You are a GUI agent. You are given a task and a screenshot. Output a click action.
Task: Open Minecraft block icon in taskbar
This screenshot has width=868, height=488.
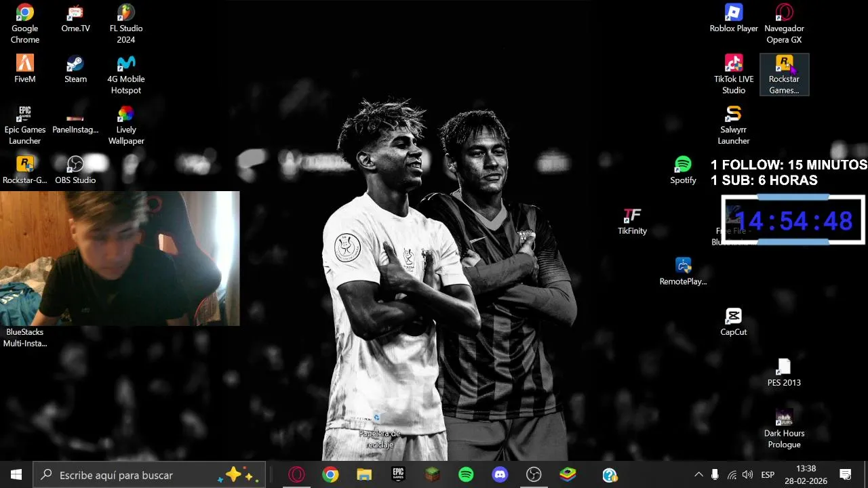pos(432,475)
